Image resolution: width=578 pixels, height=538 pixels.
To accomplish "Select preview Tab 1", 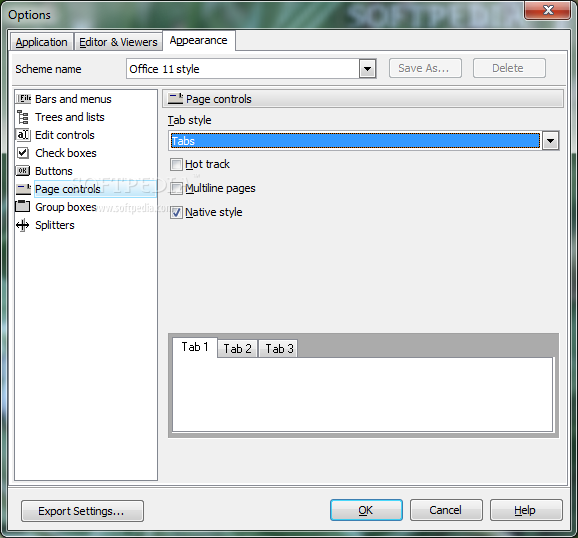I will tap(195, 347).
